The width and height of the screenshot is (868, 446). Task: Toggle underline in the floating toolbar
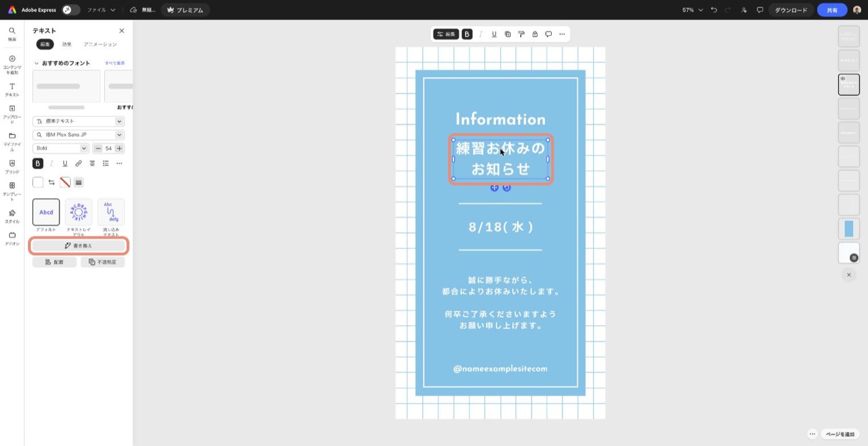tap(494, 34)
